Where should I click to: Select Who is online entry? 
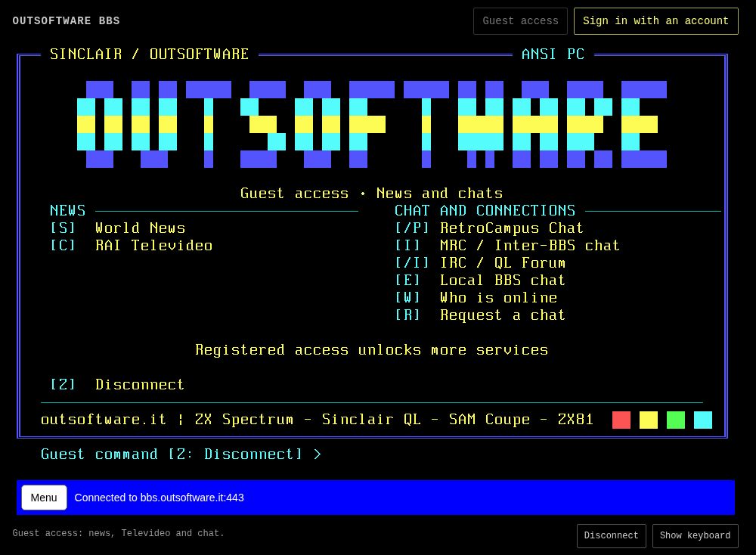[476, 297]
